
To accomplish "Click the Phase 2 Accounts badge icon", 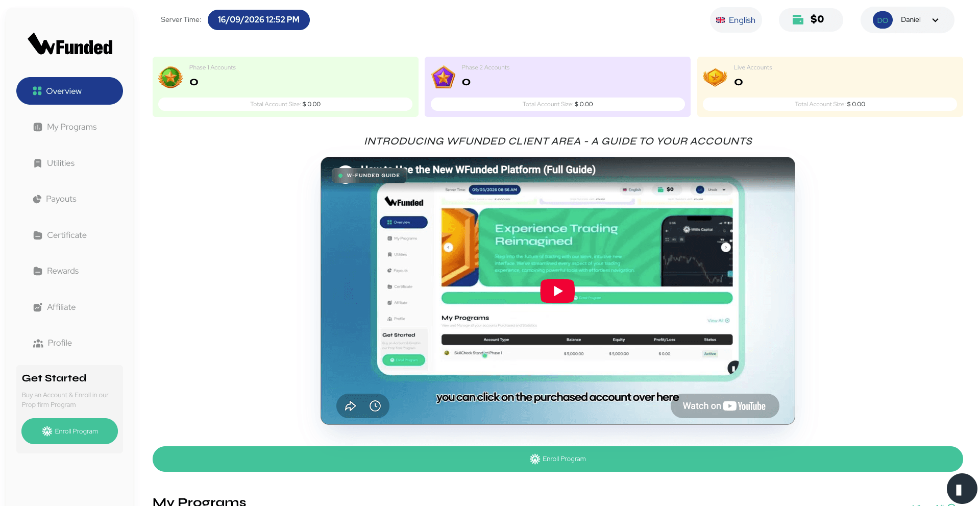I will 443,78.
